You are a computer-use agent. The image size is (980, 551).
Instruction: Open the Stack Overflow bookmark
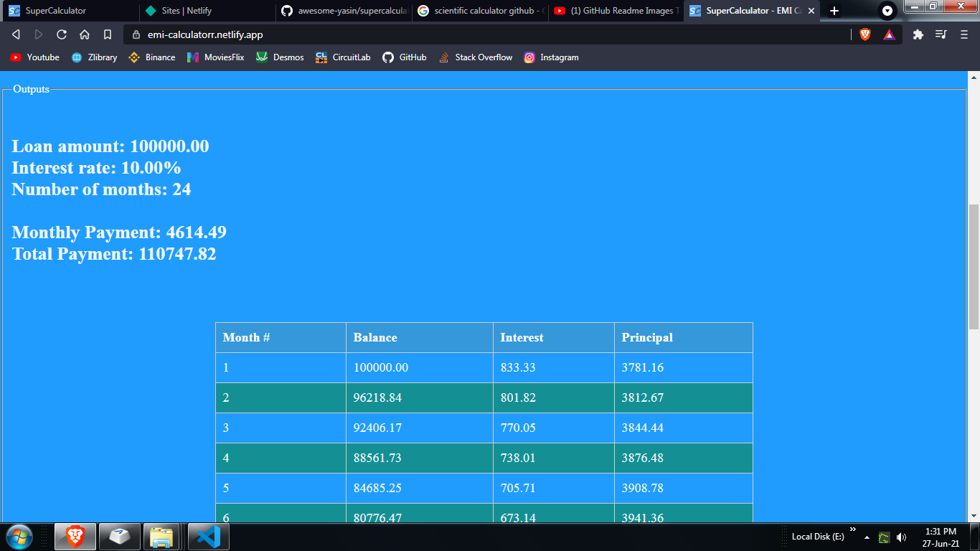(476, 57)
